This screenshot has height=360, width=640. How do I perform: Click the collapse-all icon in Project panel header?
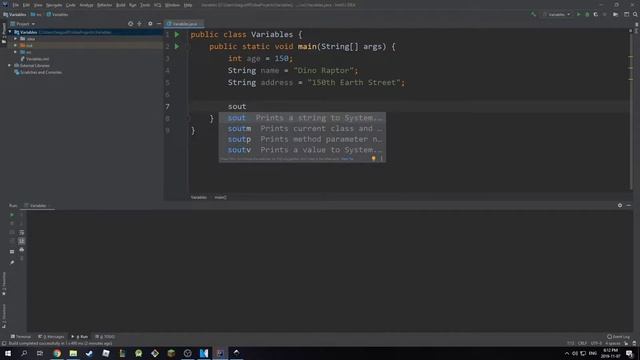(x=140, y=24)
